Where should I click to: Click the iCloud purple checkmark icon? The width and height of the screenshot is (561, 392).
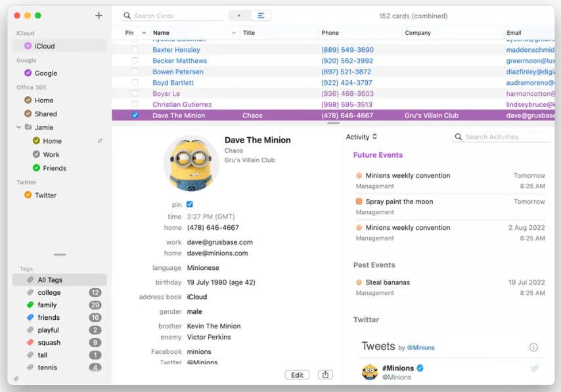28,46
